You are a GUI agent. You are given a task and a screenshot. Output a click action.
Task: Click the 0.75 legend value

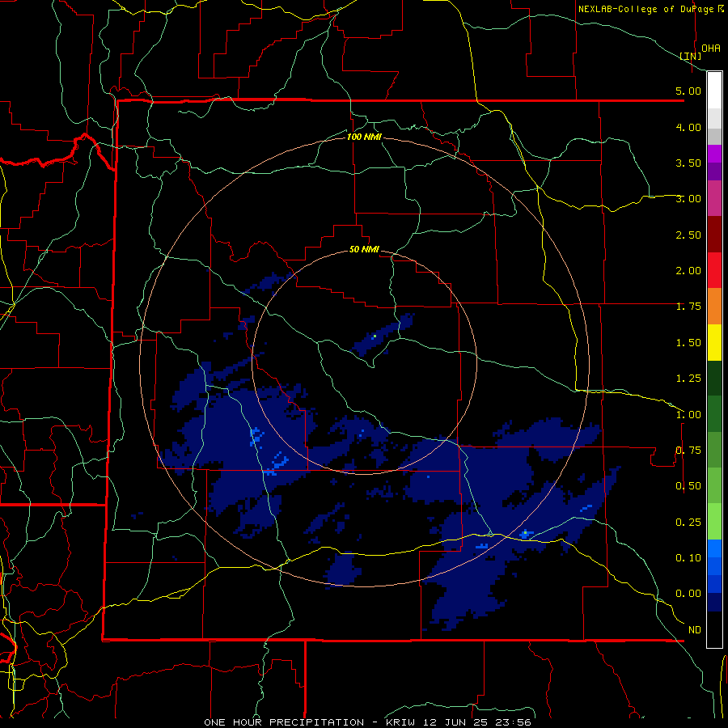coord(688,451)
